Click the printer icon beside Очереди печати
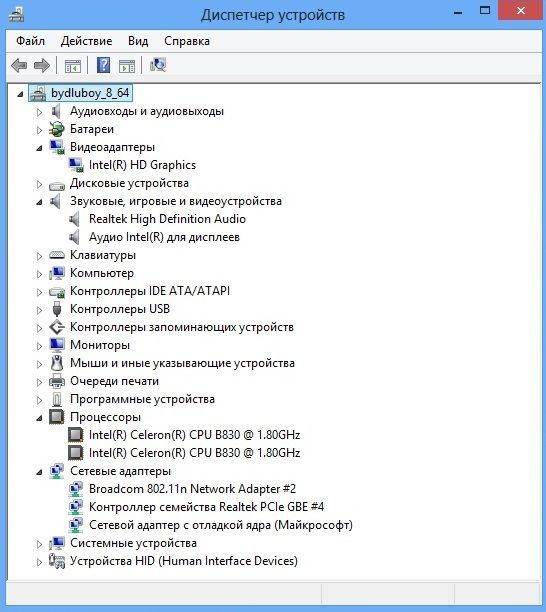 pyautogui.click(x=57, y=381)
